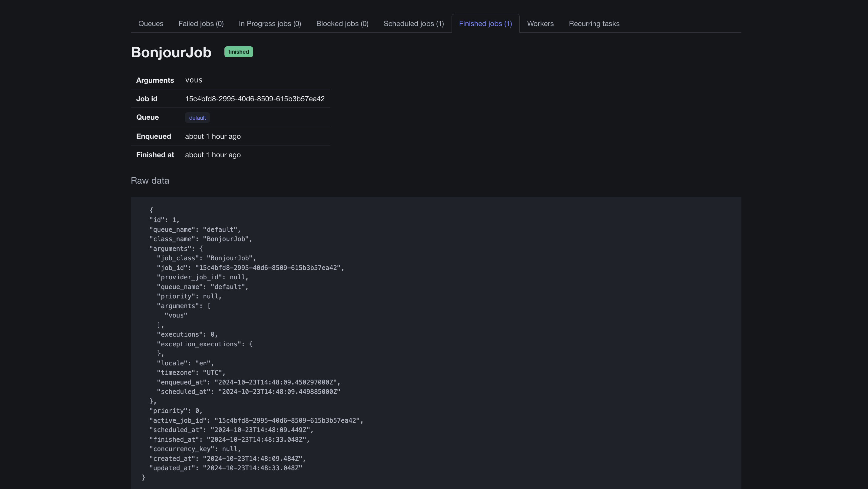Click the BonjourJob heading
This screenshot has width=868, height=489.
pos(171,52)
